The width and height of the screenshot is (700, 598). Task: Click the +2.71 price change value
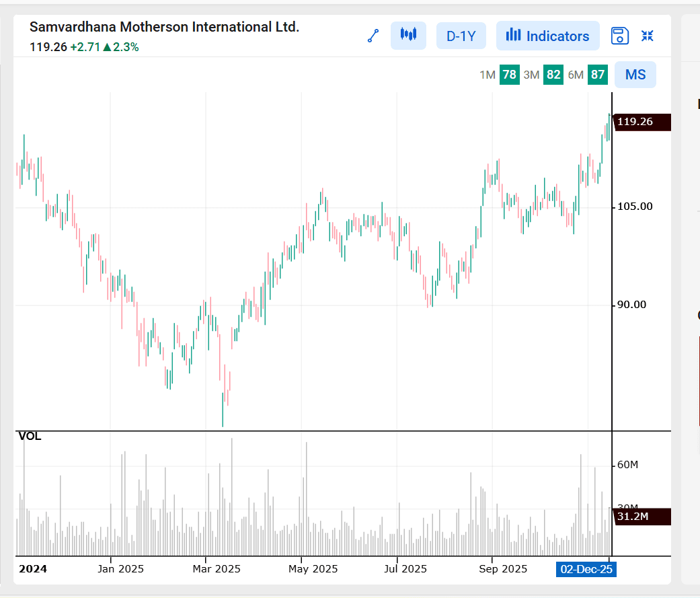pyautogui.click(x=85, y=47)
